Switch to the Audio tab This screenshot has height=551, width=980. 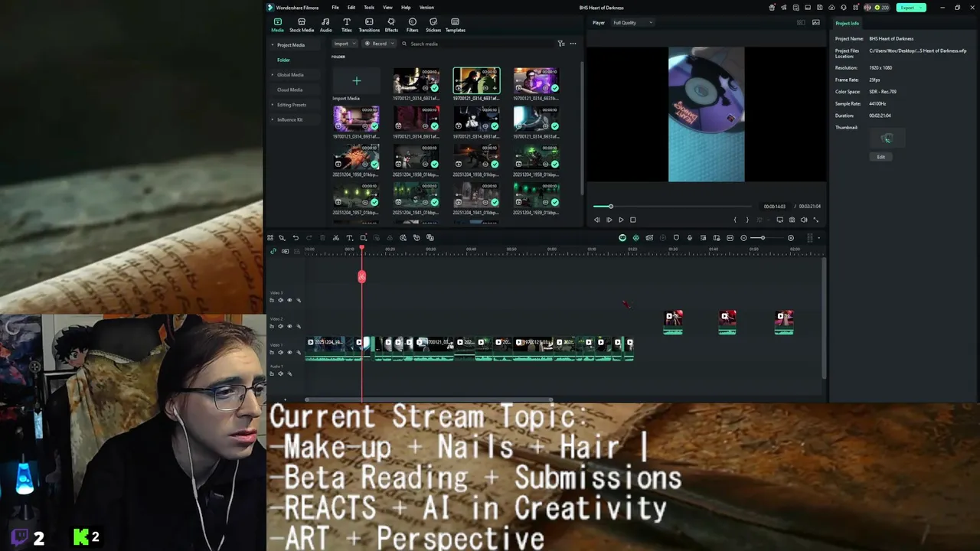[326, 25]
